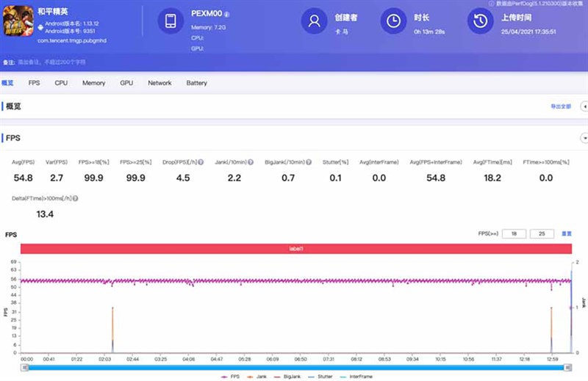
Task: Click help icon beside Delta(FTime)>100ms
Action: 76,198
